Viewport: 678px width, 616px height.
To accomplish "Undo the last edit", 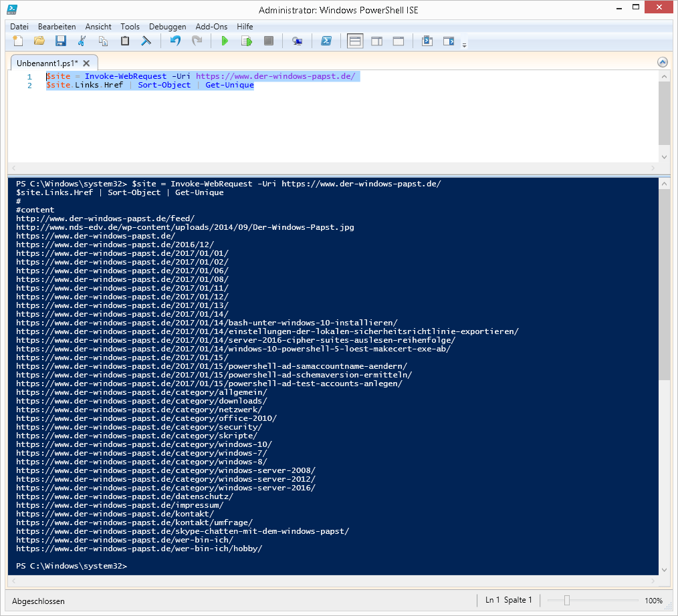I will tap(175, 41).
